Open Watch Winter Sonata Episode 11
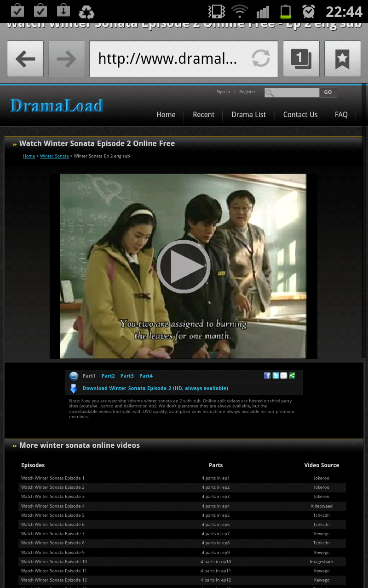Image resolution: width=368 pixels, height=588 pixels. click(x=54, y=571)
